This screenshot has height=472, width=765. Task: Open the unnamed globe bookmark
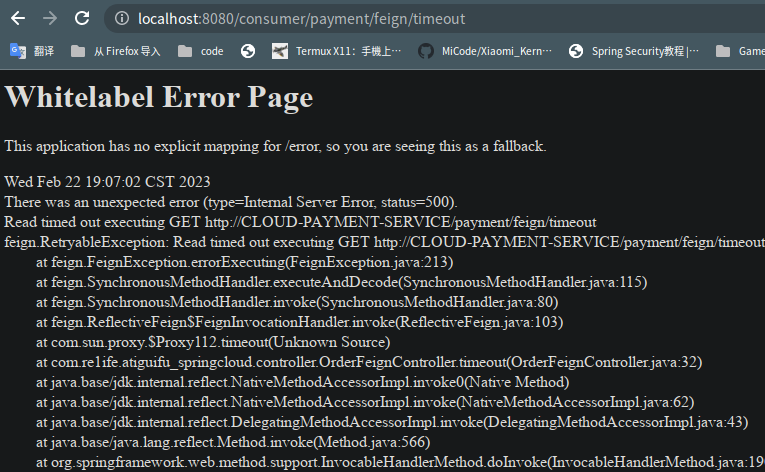[248, 51]
